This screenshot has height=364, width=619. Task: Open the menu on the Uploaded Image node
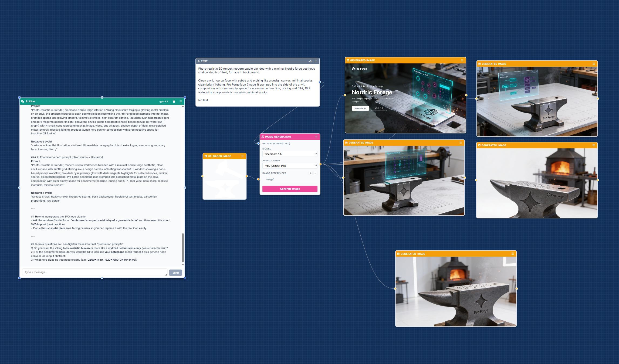coord(242,156)
